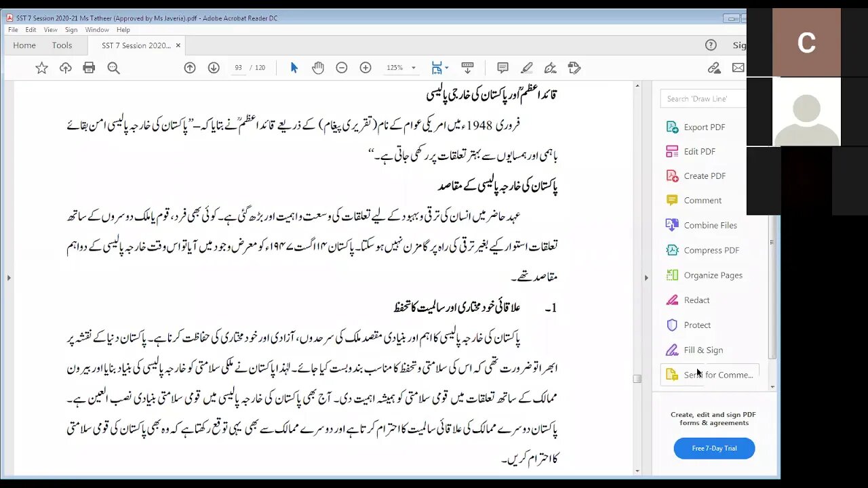This screenshot has width=868, height=488.
Task: Open the Organize Pages tool
Action: (x=713, y=275)
